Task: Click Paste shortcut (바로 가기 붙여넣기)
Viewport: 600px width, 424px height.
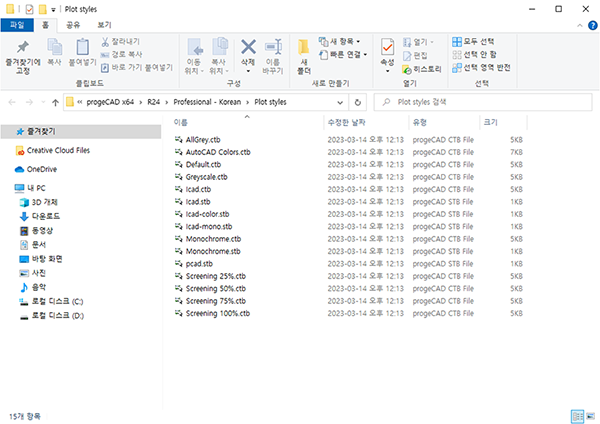Action: pyautogui.click(x=137, y=68)
